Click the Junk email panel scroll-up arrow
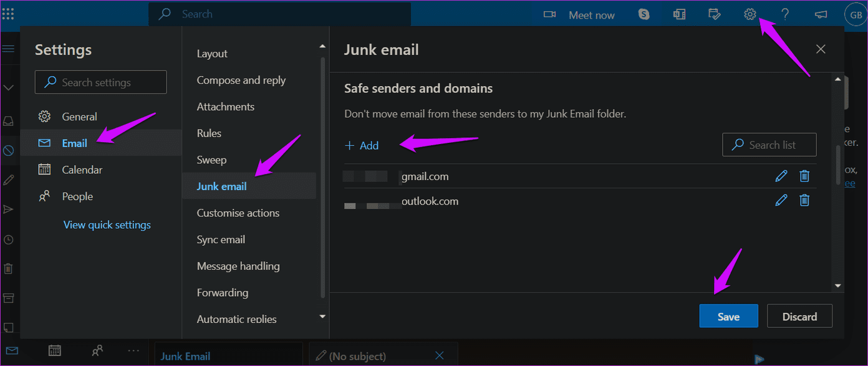This screenshot has width=868, height=366. 838,78
